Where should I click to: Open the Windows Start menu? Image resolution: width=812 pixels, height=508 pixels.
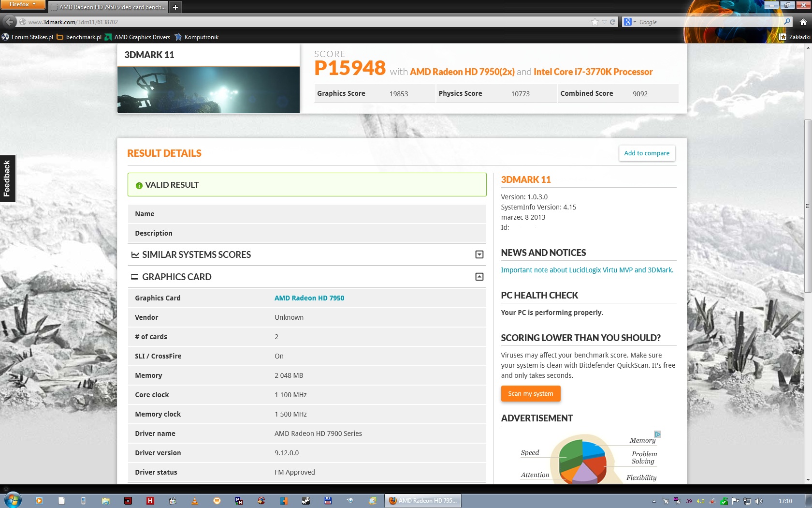(13, 500)
